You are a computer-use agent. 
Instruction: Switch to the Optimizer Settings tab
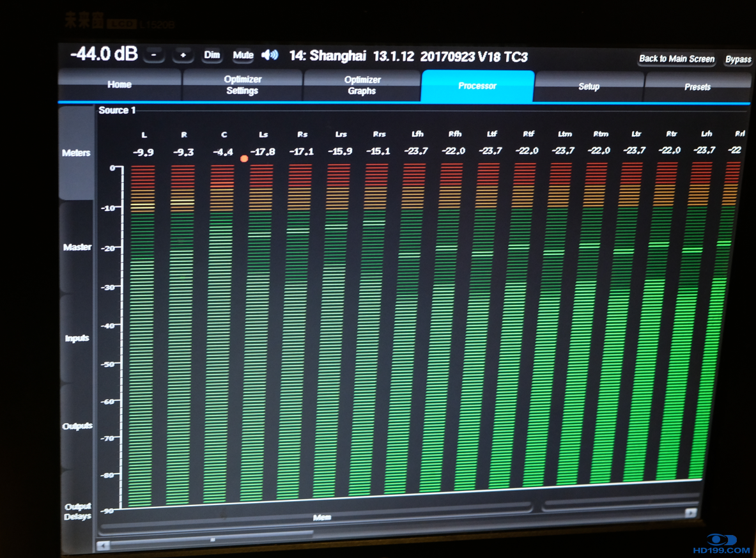point(242,85)
